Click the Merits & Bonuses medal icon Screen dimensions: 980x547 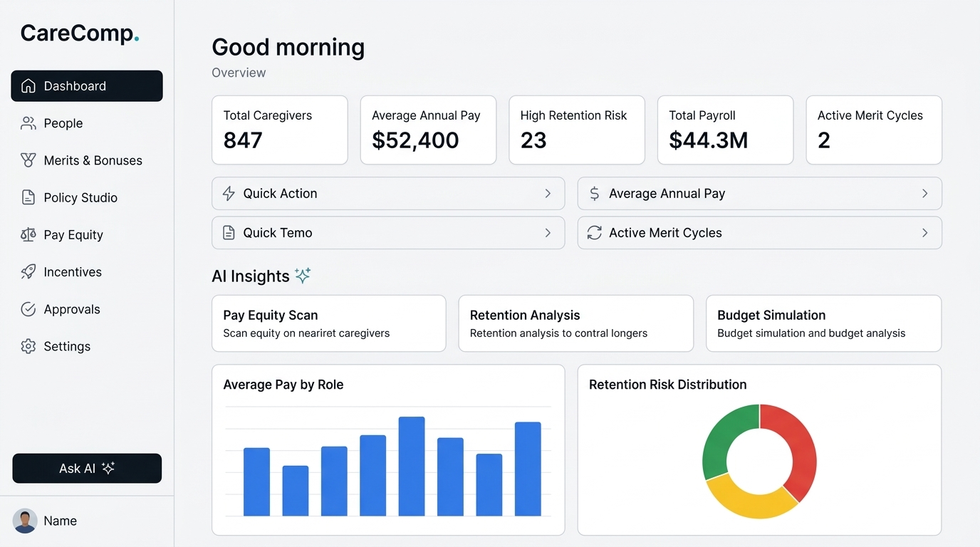(x=28, y=160)
